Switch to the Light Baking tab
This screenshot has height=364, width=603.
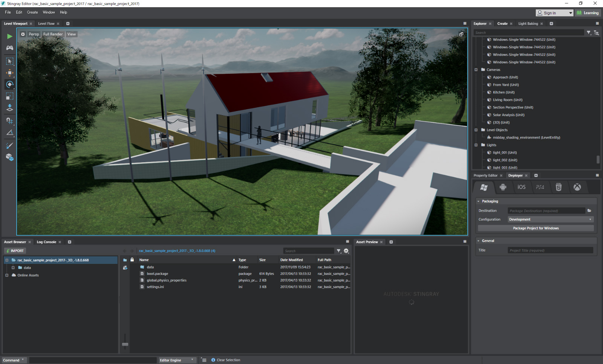[528, 24]
